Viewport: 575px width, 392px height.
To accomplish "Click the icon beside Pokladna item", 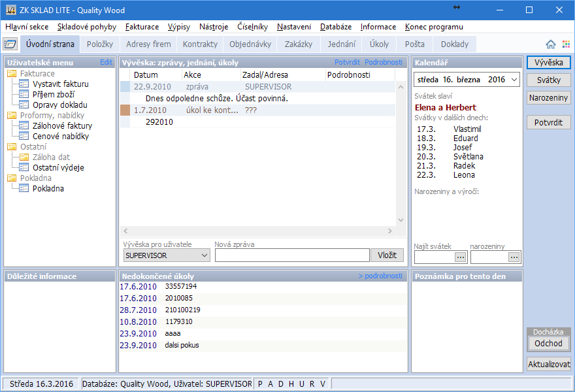I will [x=24, y=188].
